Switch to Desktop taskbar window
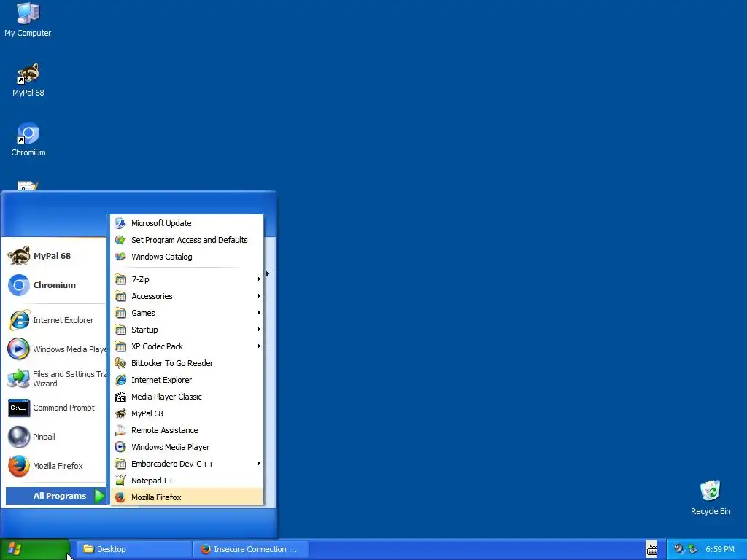Image resolution: width=747 pixels, height=560 pixels. [x=134, y=549]
